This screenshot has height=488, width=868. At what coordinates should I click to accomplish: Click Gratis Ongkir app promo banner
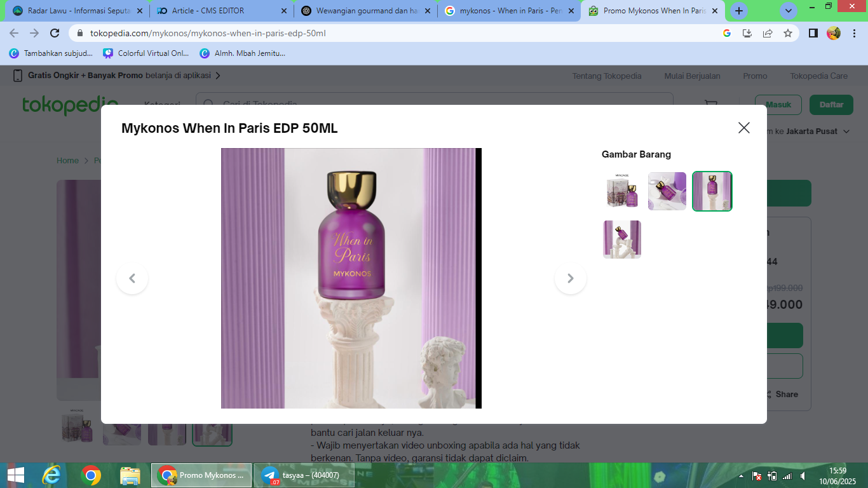point(117,76)
